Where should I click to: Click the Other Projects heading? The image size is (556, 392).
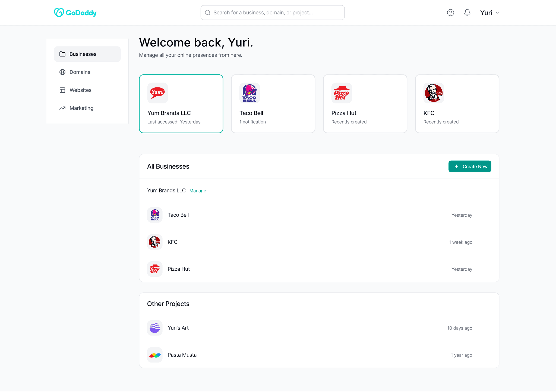click(168, 304)
